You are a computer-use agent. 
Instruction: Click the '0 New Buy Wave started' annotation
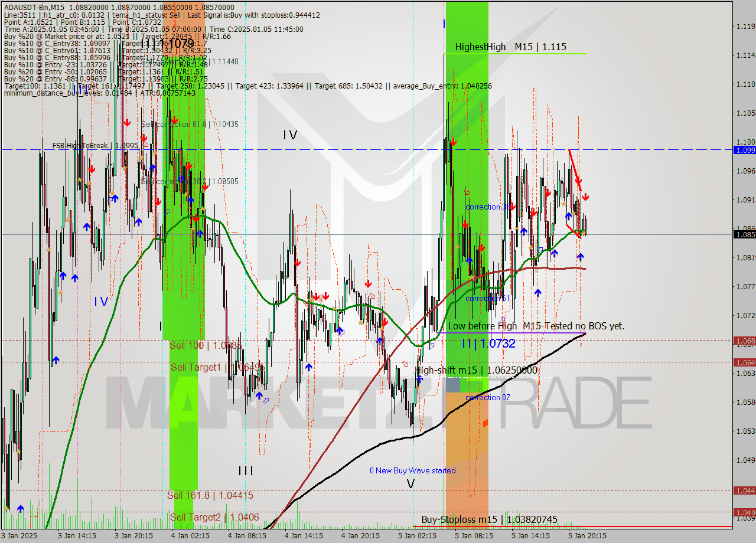(x=412, y=470)
